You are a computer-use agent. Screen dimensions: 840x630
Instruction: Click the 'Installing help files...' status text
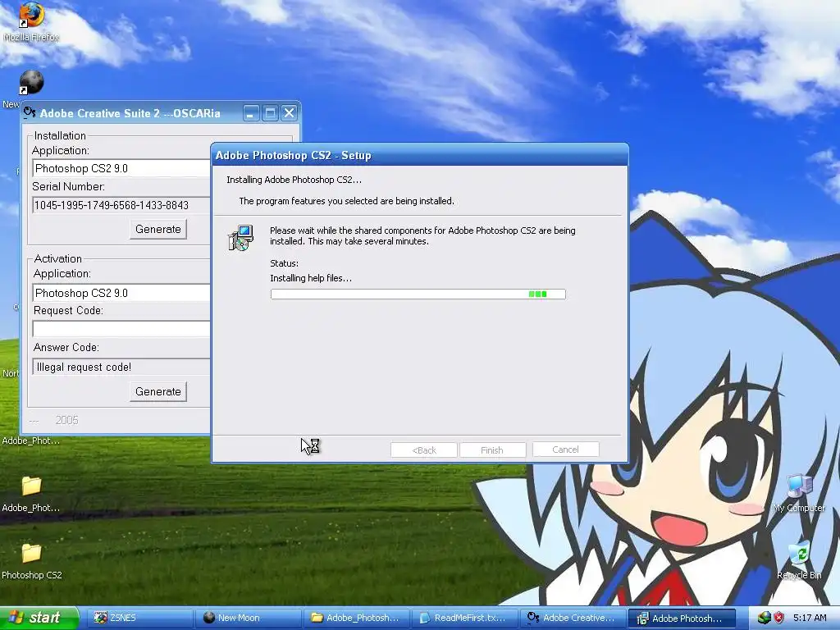pyautogui.click(x=311, y=278)
